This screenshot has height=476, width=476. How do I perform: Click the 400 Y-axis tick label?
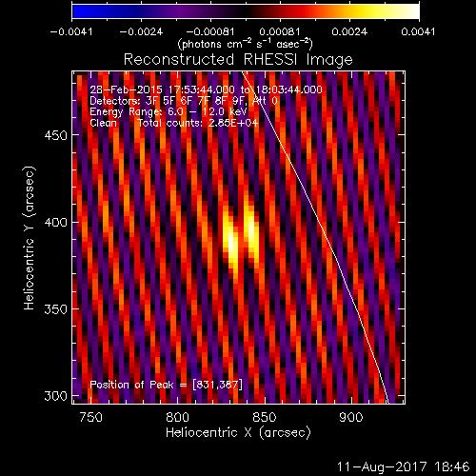[x=56, y=223]
